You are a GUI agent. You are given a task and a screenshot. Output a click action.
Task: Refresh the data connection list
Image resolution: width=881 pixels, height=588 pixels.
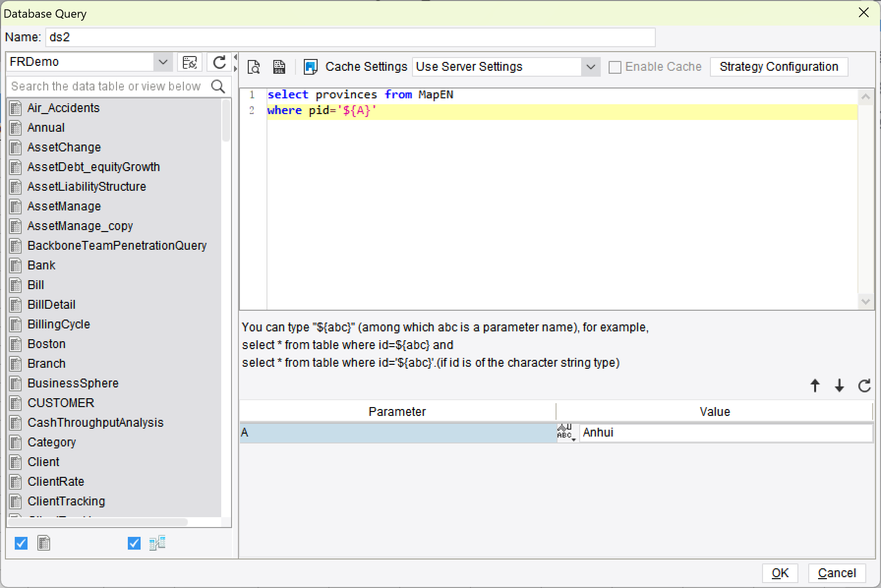(220, 62)
